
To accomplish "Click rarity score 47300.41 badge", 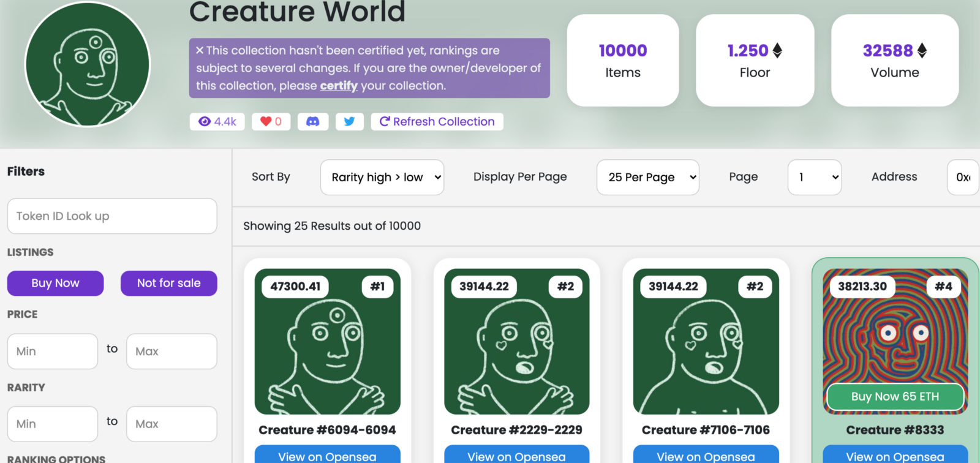I will click(295, 287).
